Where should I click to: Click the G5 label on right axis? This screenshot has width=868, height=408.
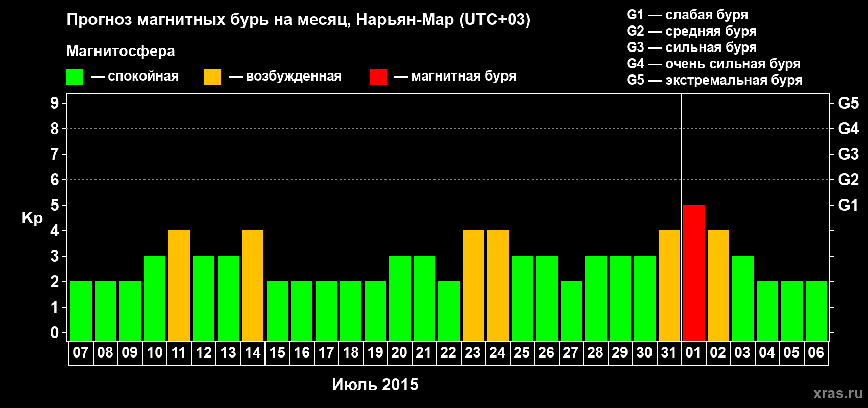pos(849,103)
